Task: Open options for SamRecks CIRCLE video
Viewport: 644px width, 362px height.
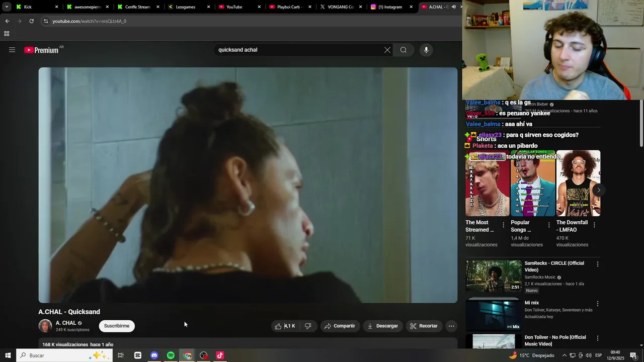Action: pyautogui.click(x=598, y=264)
